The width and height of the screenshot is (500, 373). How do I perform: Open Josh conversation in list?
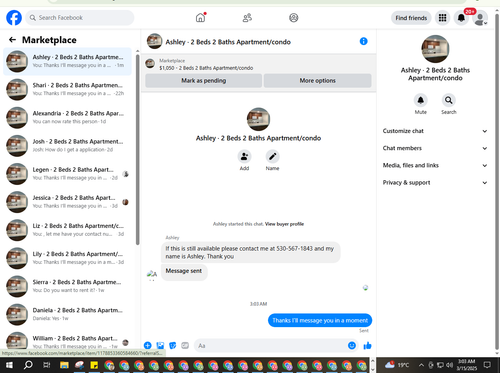[x=67, y=146]
